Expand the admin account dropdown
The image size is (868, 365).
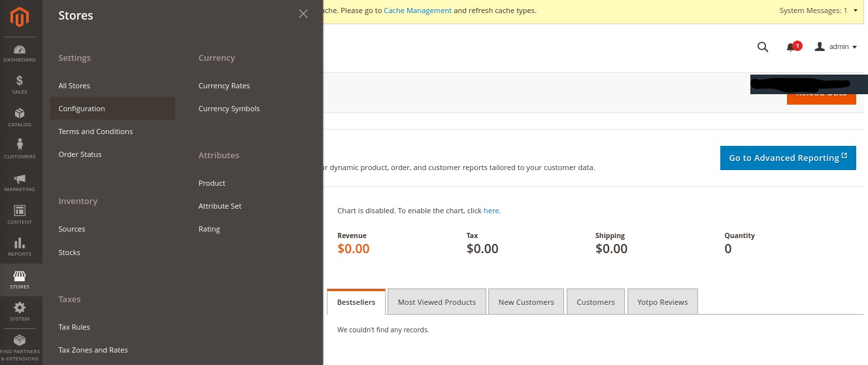836,47
